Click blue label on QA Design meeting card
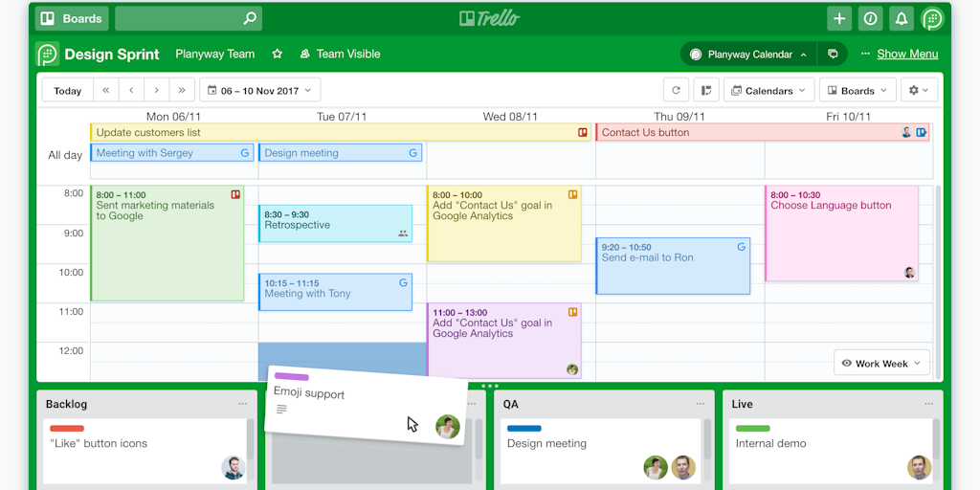 [x=524, y=429]
